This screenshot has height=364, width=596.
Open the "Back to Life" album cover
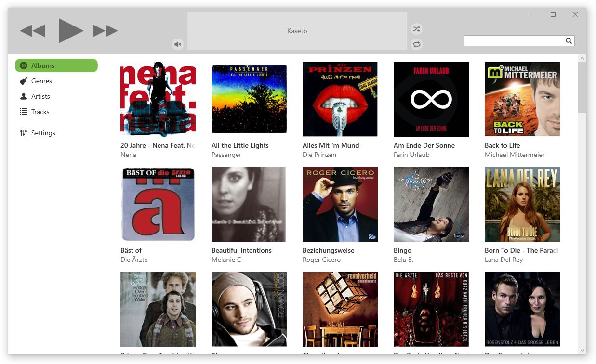522,99
